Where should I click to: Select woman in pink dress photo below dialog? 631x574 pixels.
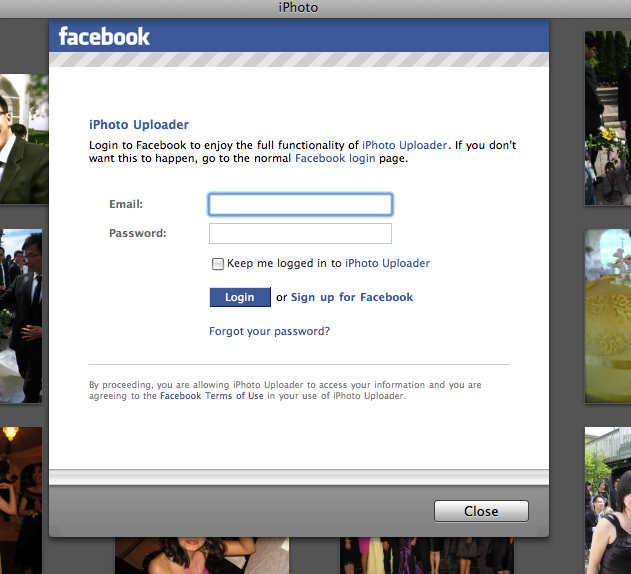click(x=202, y=555)
